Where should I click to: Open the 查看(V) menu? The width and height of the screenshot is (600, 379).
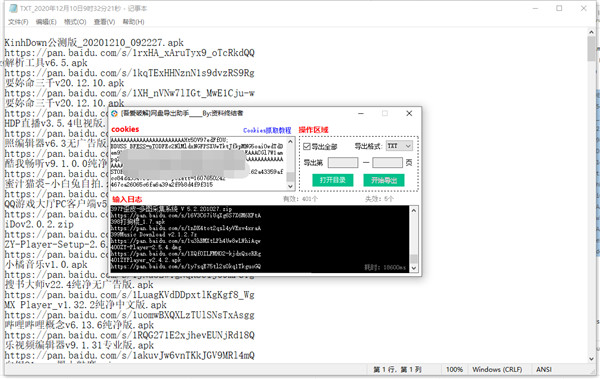[x=104, y=22]
